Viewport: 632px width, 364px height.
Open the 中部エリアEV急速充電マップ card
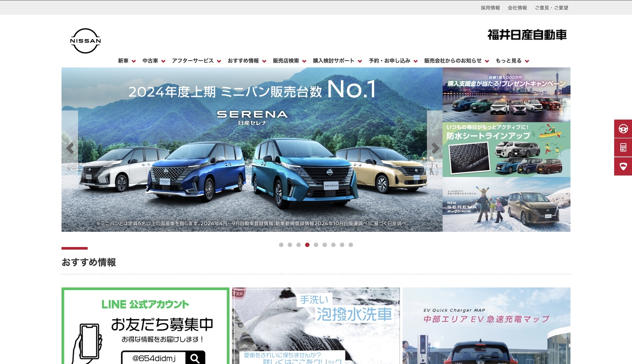coord(486,326)
